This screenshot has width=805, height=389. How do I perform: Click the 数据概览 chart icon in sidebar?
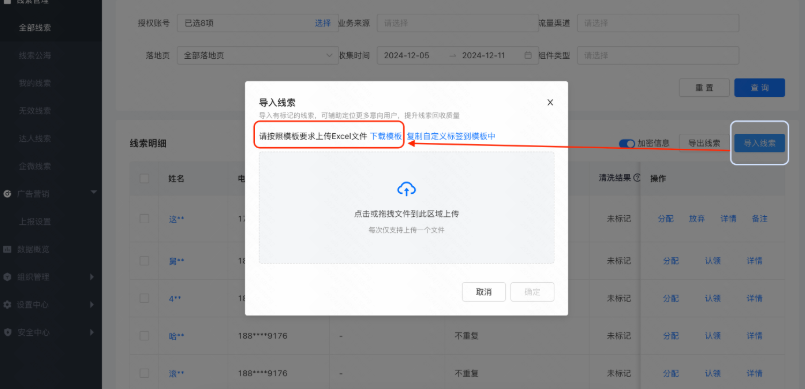7,249
